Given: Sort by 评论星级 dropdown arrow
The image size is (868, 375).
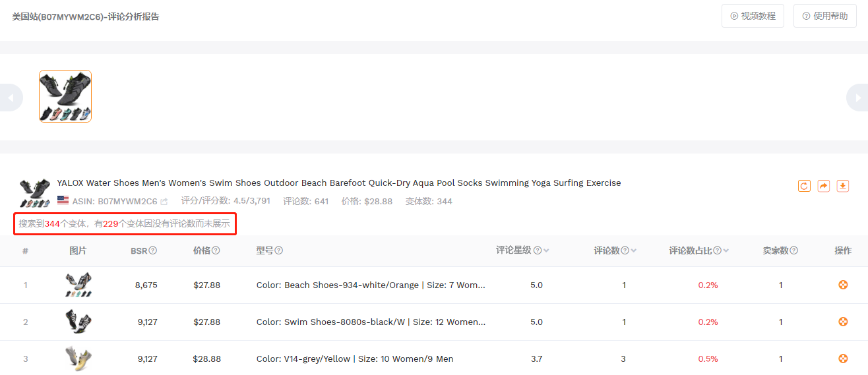Looking at the screenshot, I should pos(547,250).
